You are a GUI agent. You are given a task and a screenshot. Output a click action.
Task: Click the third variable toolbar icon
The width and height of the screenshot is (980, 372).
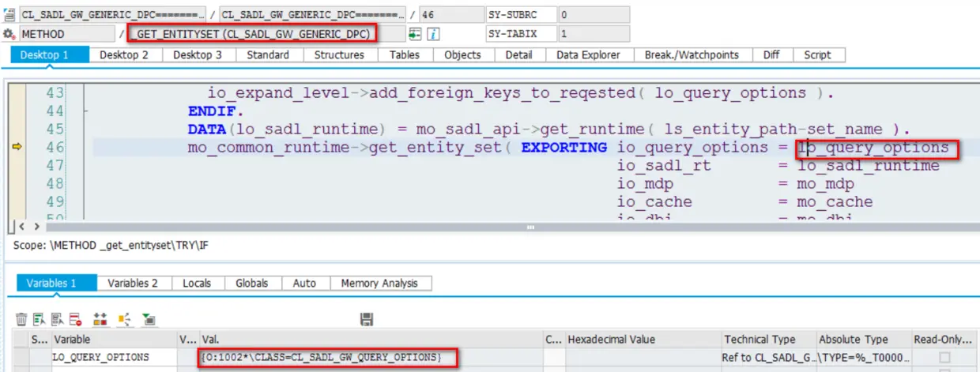pyautogui.click(x=57, y=319)
